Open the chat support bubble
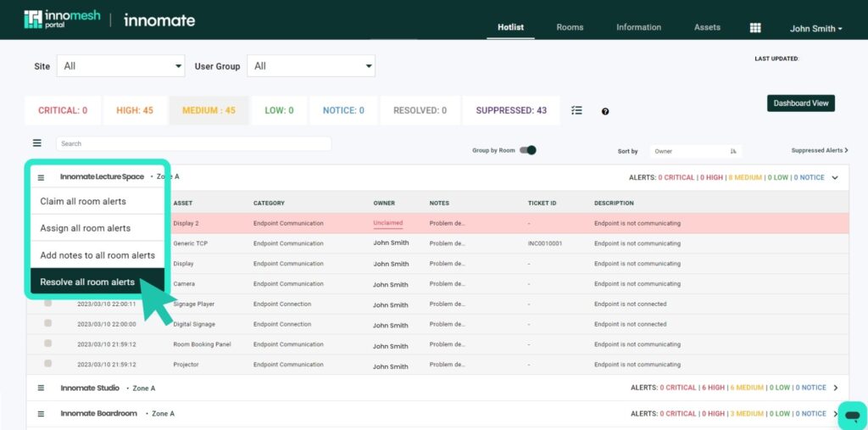This screenshot has width=868, height=430. [853, 416]
